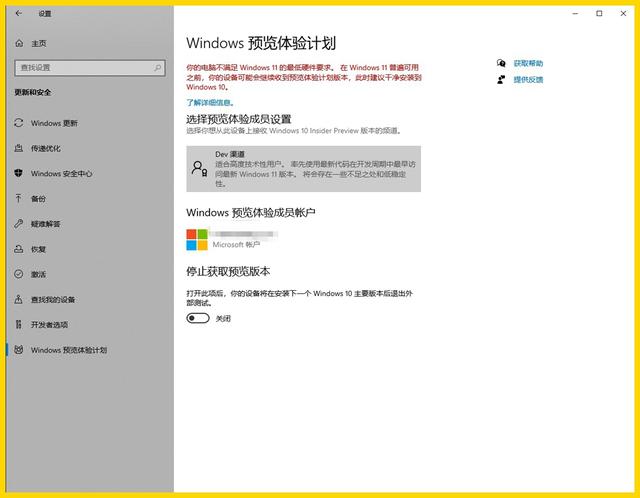Click the 开发者选项 icon

(19, 324)
